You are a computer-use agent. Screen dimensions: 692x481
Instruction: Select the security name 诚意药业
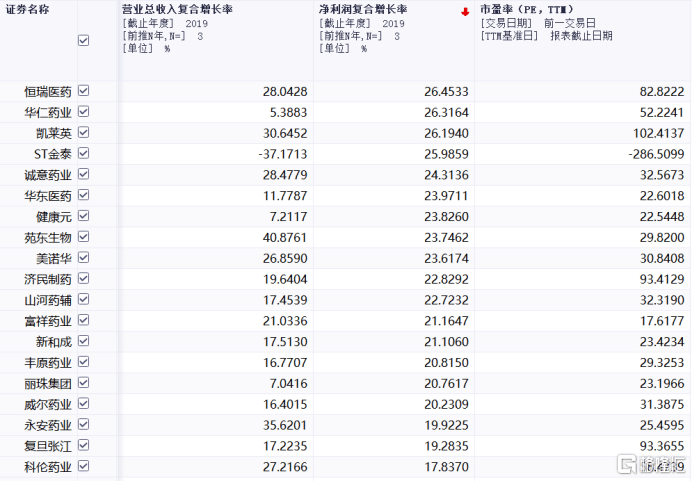pos(48,175)
